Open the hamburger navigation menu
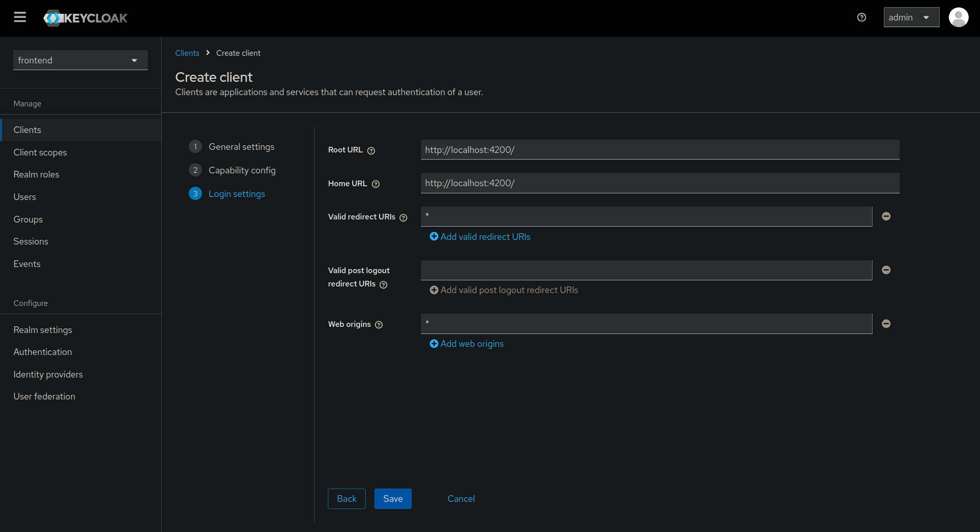Viewport: 980px width, 532px height. point(20,17)
